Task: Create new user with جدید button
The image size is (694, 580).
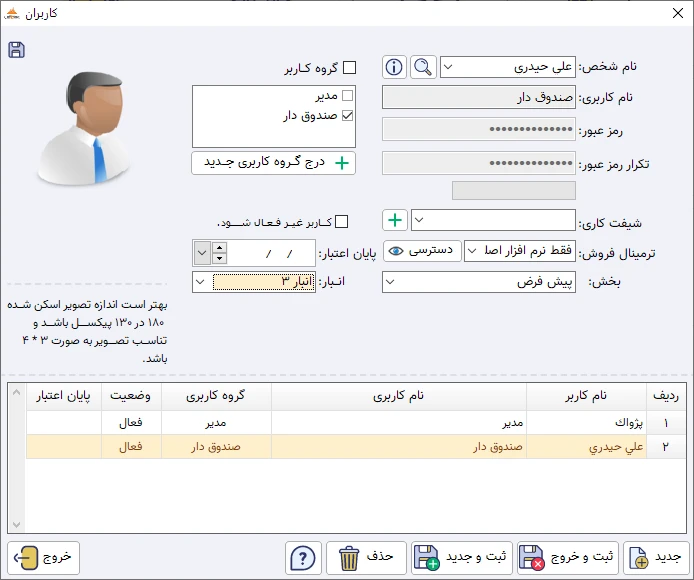Action: point(656,558)
